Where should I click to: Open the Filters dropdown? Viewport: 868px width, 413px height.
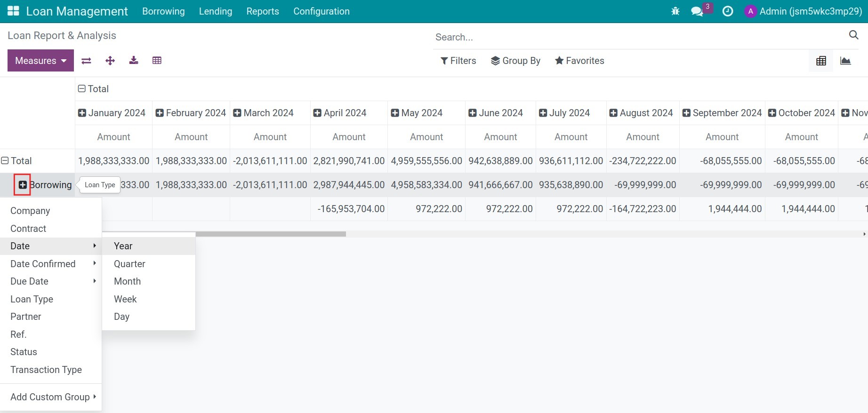(458, 61)
